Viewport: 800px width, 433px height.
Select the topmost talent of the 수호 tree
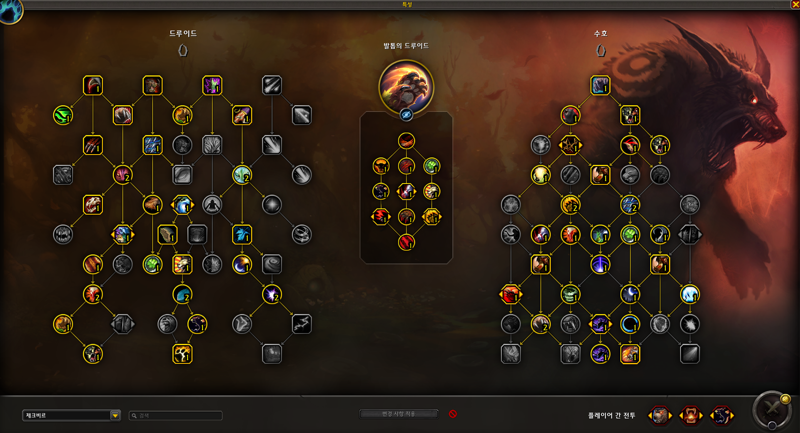[x=600, y=85]
